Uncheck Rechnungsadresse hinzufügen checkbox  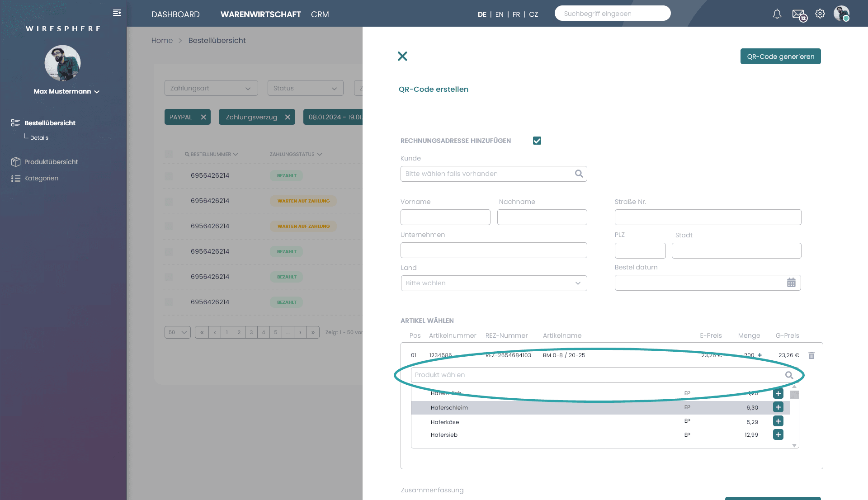[537, 141]
